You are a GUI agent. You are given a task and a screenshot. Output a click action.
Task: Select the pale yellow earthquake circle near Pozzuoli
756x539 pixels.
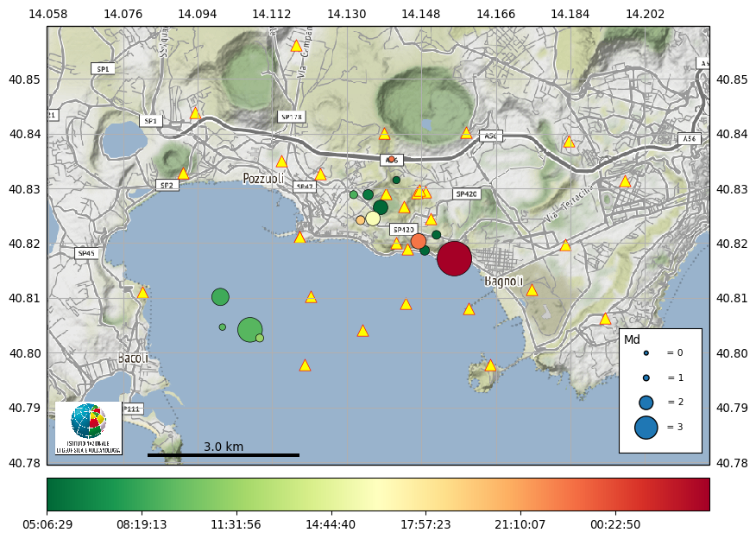[x=373, y=218]
